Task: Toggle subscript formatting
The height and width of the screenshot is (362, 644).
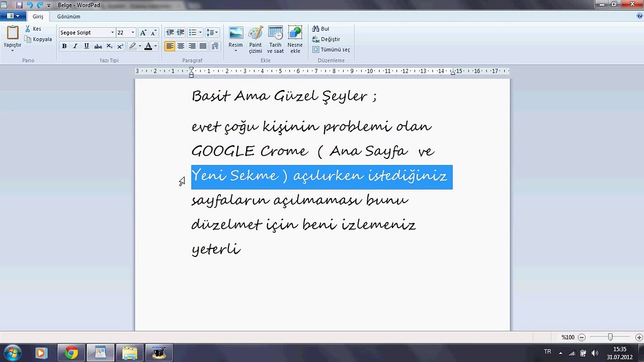Action: click(109, 46)
